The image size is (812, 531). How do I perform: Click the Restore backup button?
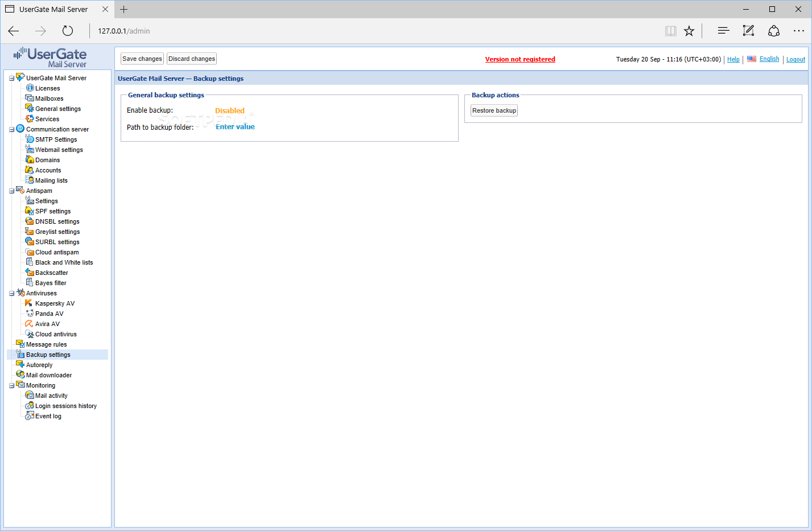click(494, 110)
